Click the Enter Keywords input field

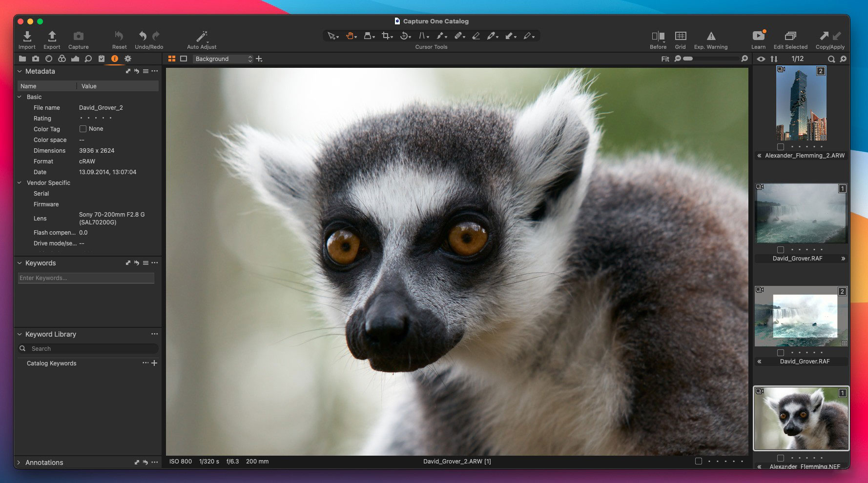coord(86,278)
